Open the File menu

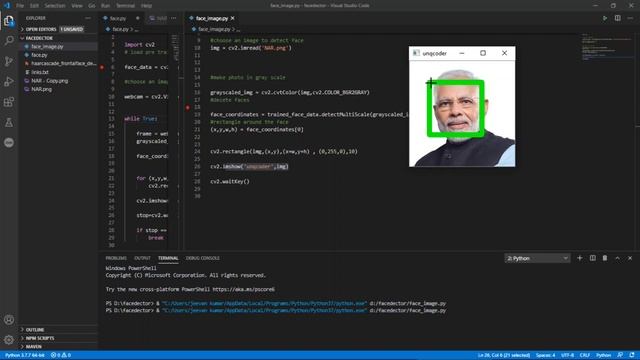pyautogui.click(x=20, y=6)
